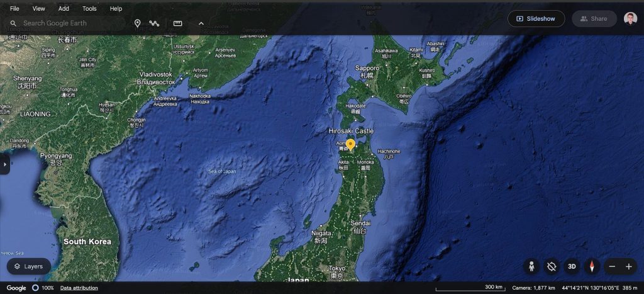Click the yellow Hirosaki Castle placemark pin

350,145
